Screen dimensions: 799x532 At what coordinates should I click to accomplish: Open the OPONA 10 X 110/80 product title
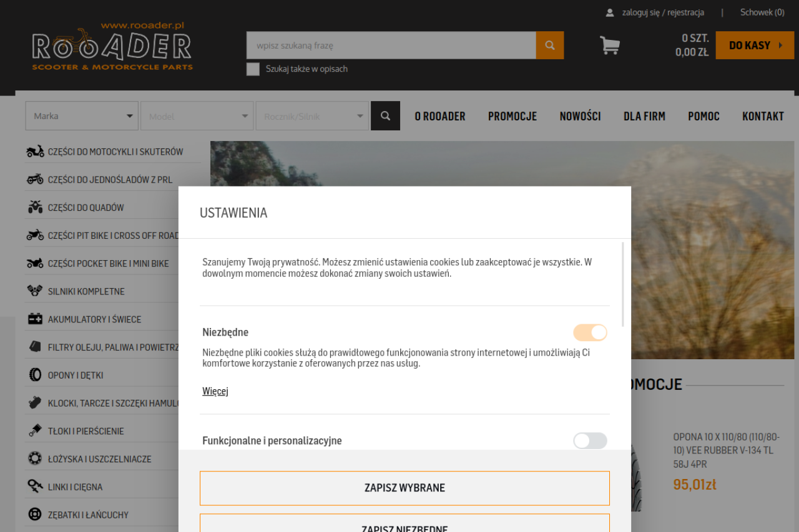click(x=726, y=450)
